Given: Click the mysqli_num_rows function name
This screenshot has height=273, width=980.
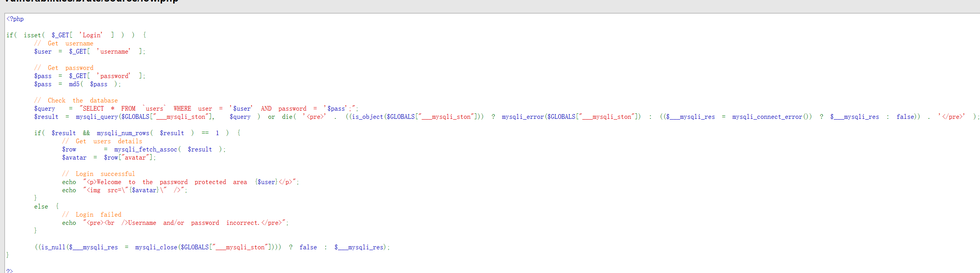Looking at the screenshot, I should pyautogui.click(x=123, y=133).
